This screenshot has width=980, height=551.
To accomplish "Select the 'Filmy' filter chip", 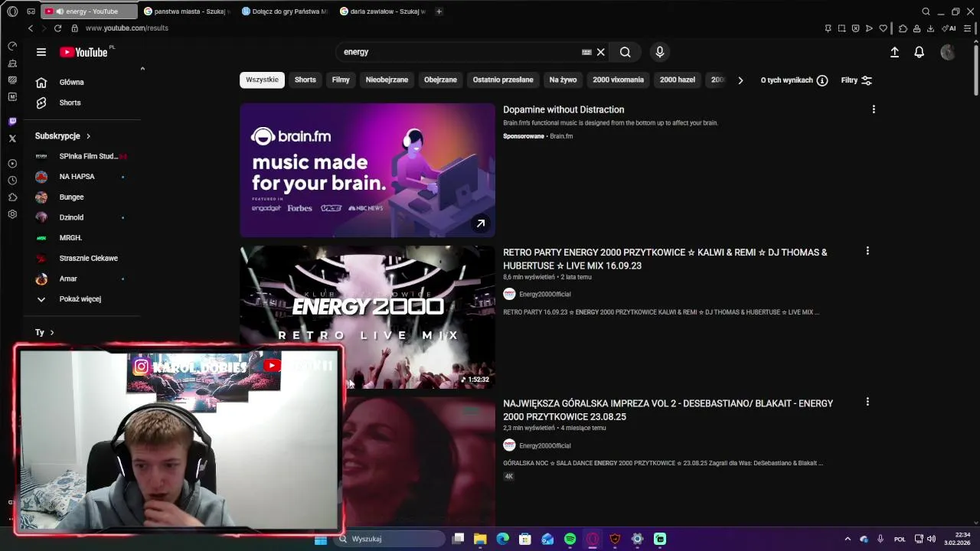I will 341,80.
